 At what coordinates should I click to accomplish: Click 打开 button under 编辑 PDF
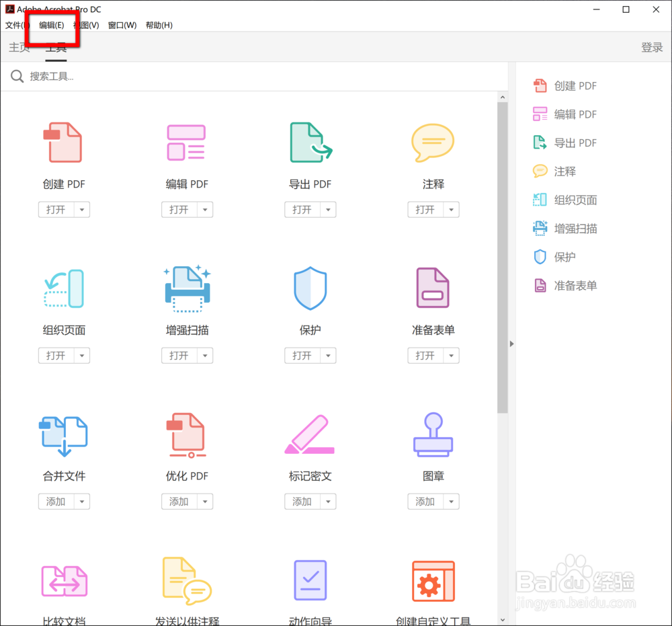pyautogui.click(x=179, y=210)
